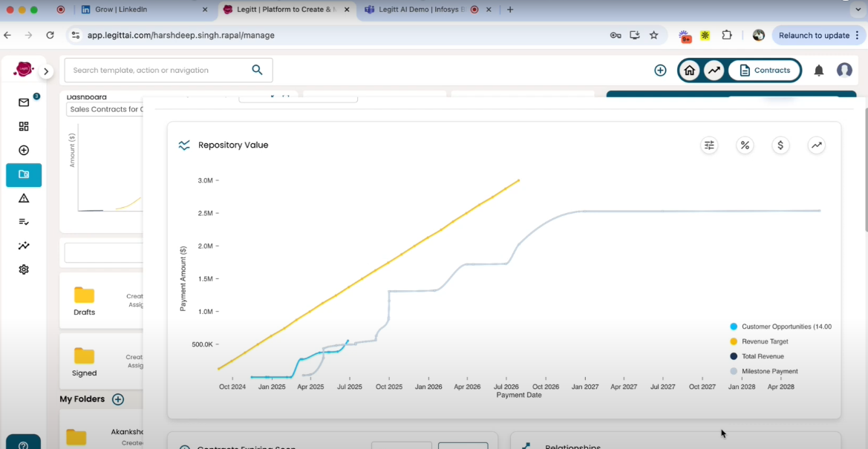
Task: Click the Legitt logo
Action: coord(24,69)
